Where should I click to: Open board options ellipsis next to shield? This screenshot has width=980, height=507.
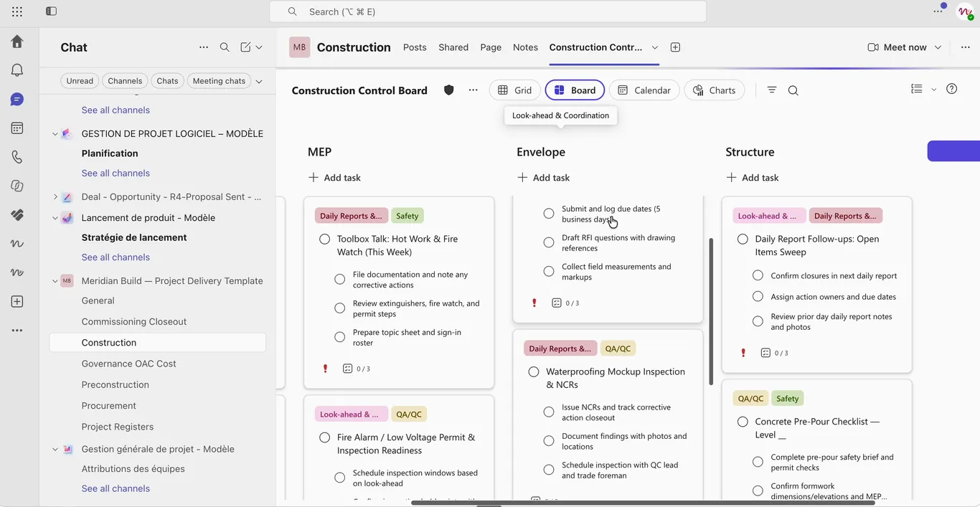tap(473, 90)
